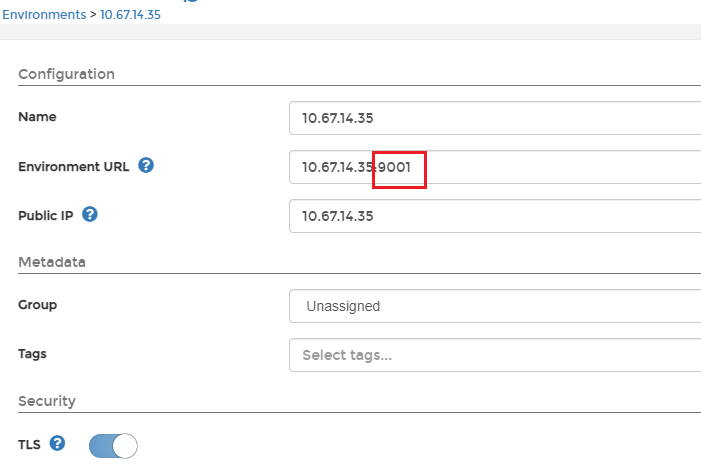The image size is (701, 469).
Task: Open the Group dropdown showing Unassigned
Action: coord(495,306)
